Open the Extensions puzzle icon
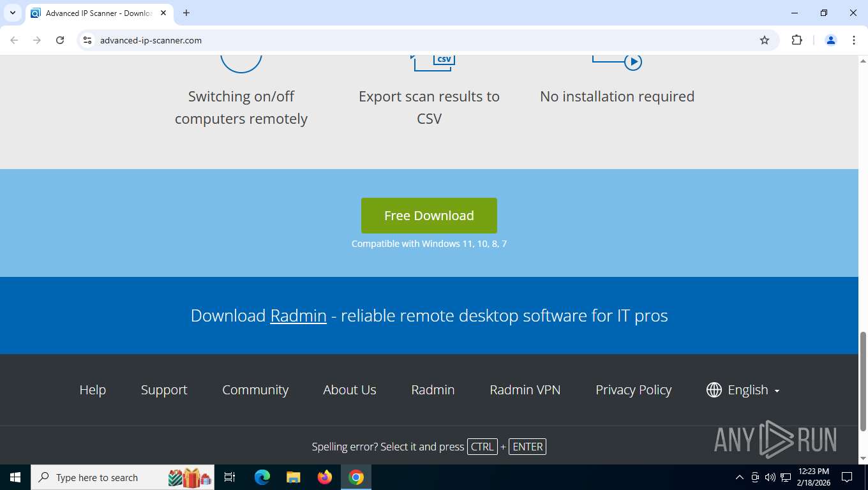Image resolution: width=868 pixels, height=490 pixels. 797,40
